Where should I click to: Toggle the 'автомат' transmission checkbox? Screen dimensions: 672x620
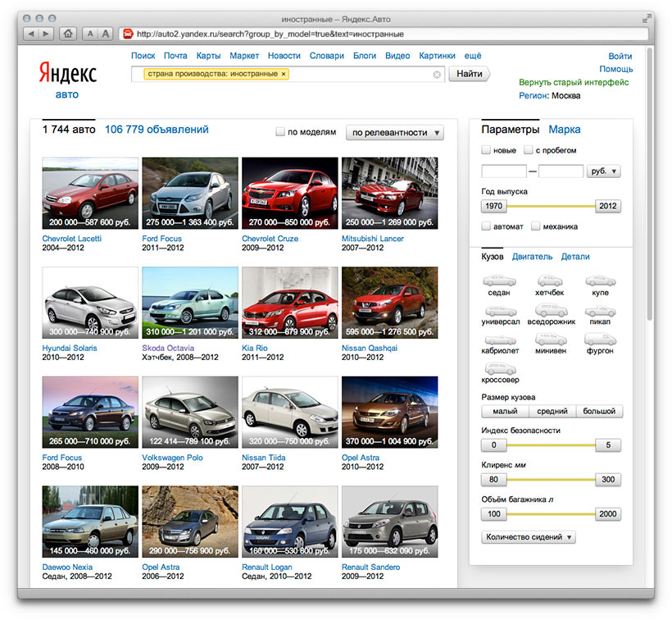point(487,226)
